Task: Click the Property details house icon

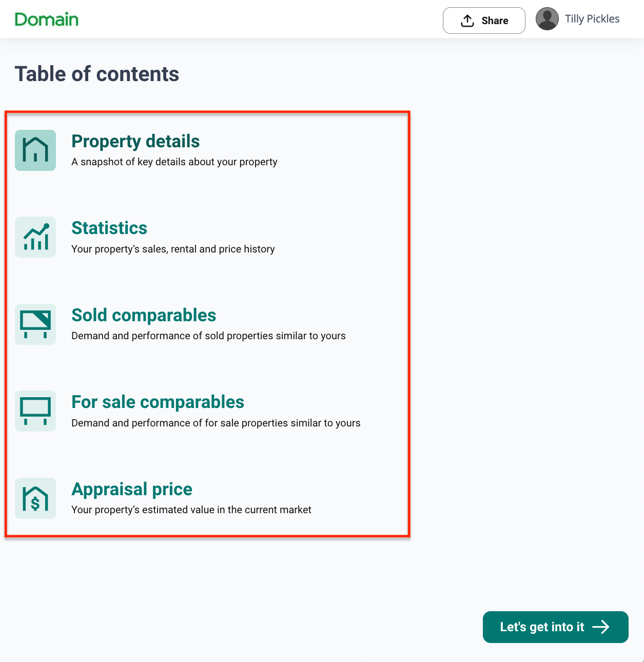Action: [x=35, y=150]
